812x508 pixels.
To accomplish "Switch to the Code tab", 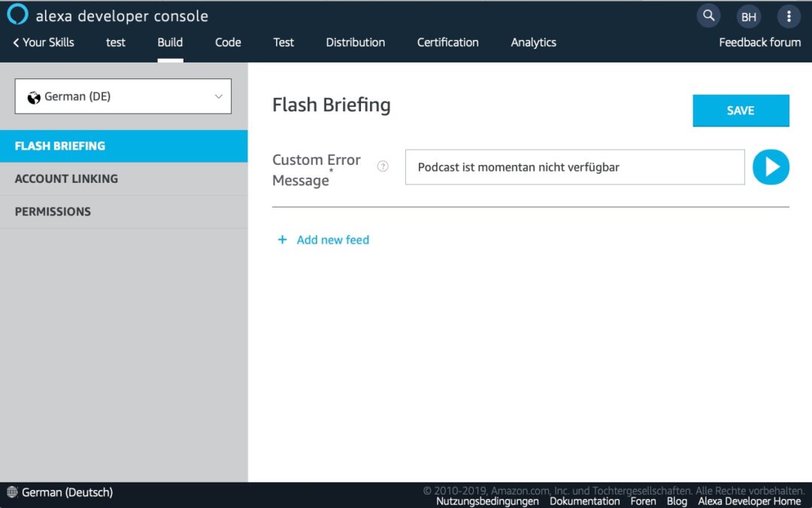I will click(x=228, y=42).
